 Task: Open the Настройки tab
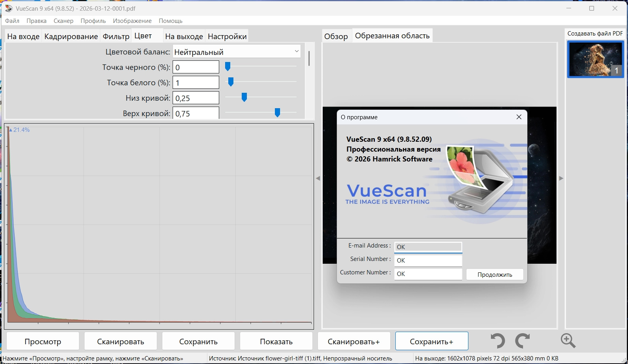[x=227, y=36]
